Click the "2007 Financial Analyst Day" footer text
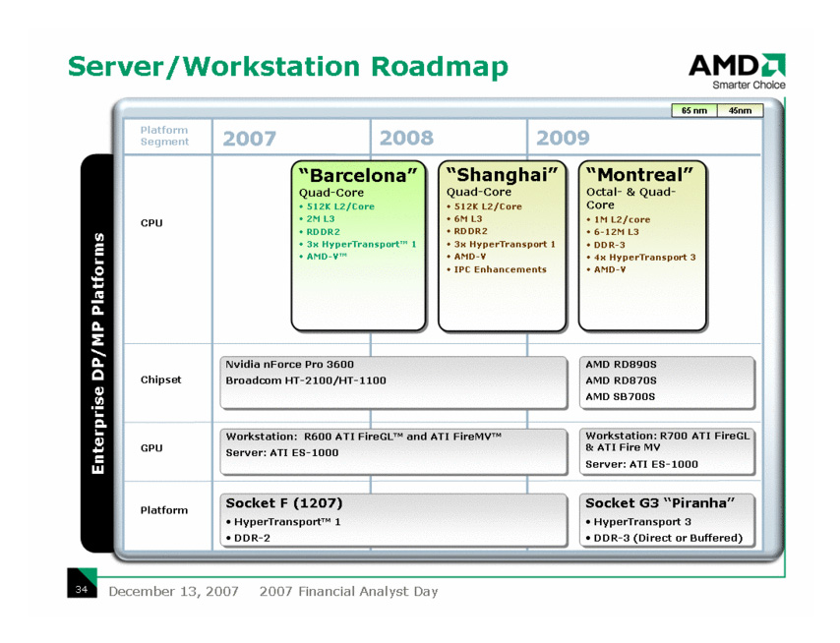Screen dimensions: 840x643 pyautogui.click(x=348, y=592)
